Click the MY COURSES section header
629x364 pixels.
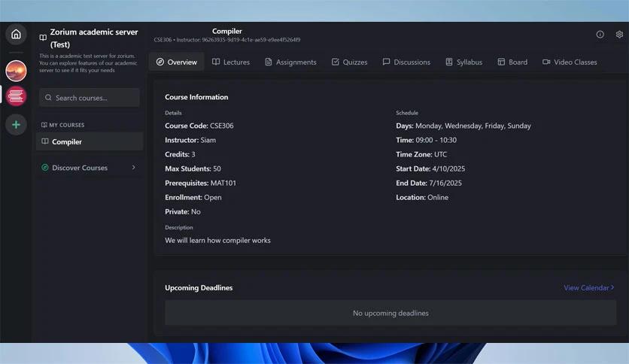[x=63, y=125]
